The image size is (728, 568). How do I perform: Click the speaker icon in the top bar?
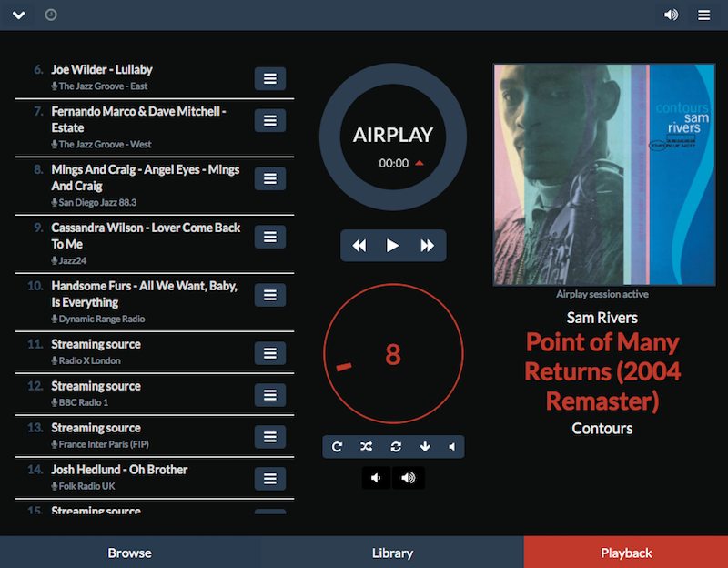671,15
